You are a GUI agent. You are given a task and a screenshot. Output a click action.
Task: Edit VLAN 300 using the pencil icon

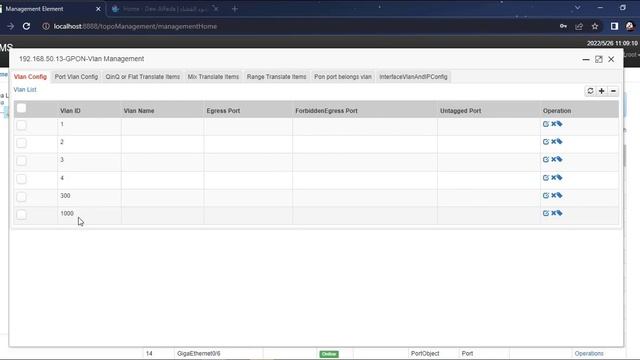click(546, 196)
